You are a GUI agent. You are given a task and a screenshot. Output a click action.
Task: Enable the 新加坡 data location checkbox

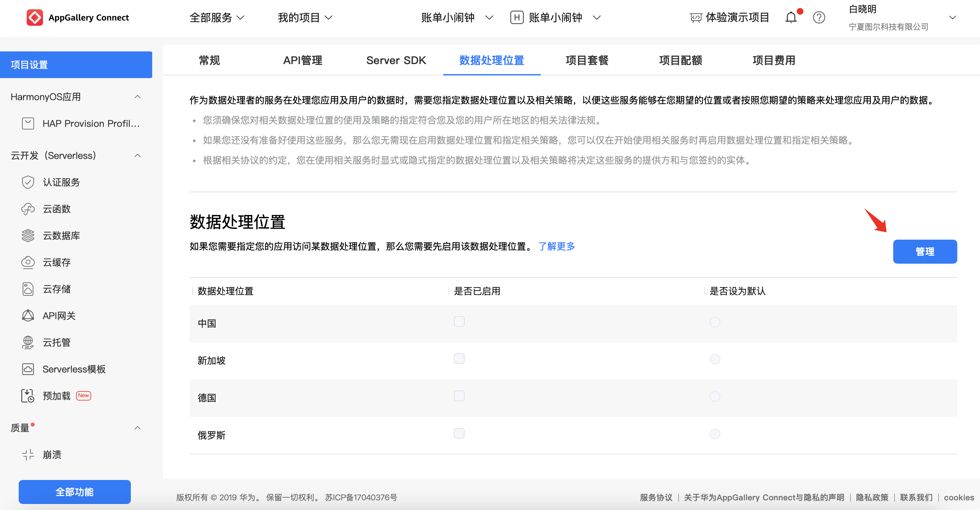[459, 358]
